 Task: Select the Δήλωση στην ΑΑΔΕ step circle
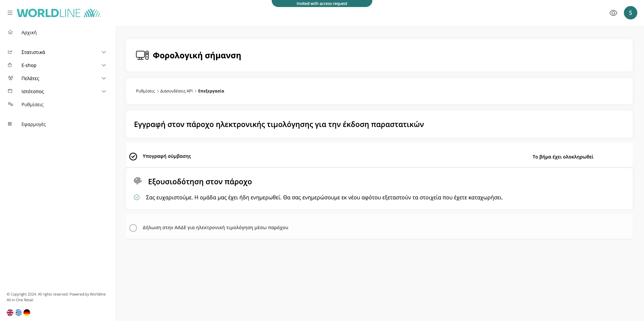(x=133, y=228)
